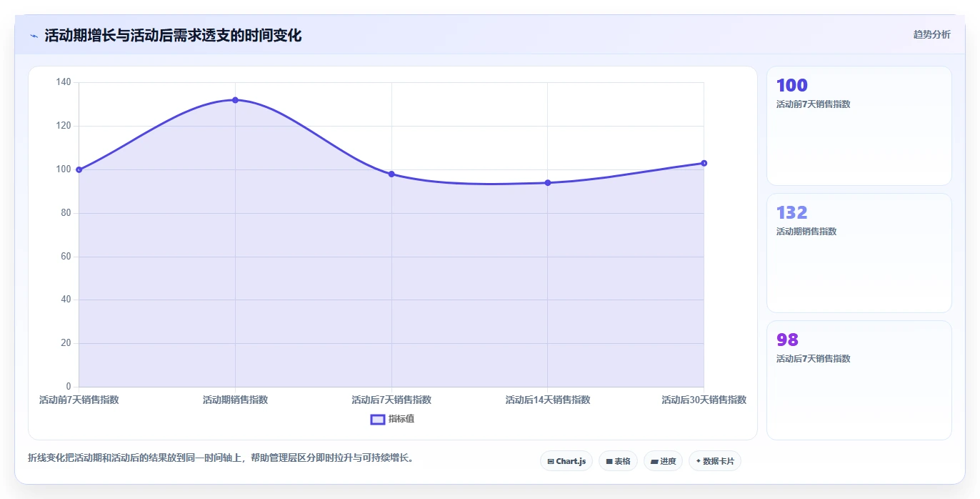Viewport: 980px width, 499px height.
Task: Click the 进度 tag icon
Action: click(654, 462)
